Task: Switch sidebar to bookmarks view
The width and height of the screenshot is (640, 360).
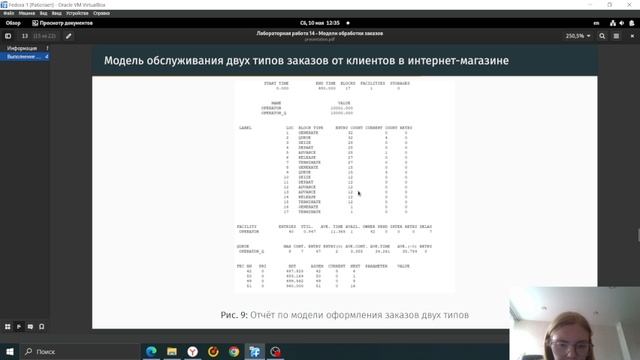Action: 42,327
